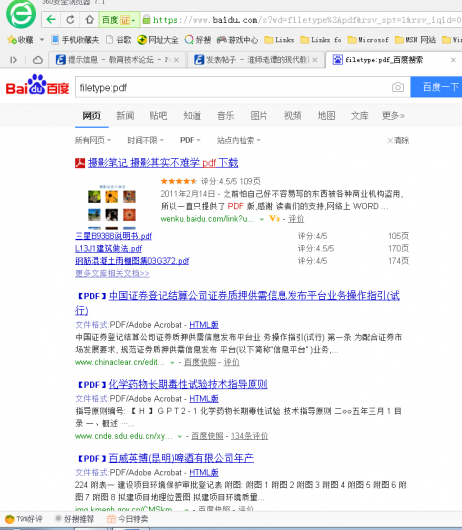This screenshot has width=462, height=530.
Task: Open the 好搜 bookmark
Action: [198, 40]
